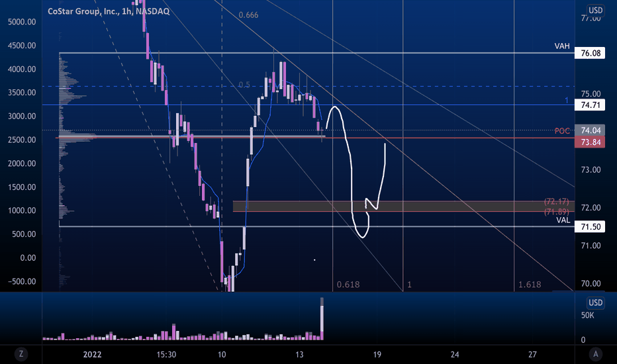Click the 73.84 POC price label
This screenshot has width=617, height=364.
pyautogui.click(x=590, y=142)
